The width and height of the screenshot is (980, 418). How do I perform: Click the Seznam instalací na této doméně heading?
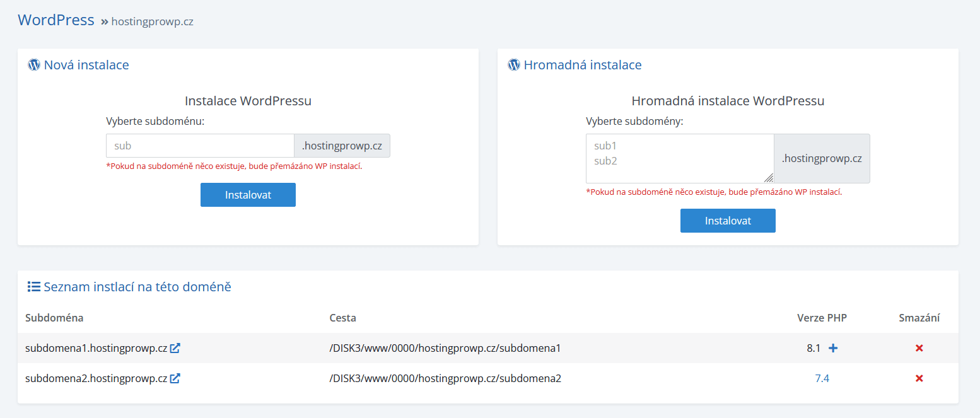tap(137, 287)
